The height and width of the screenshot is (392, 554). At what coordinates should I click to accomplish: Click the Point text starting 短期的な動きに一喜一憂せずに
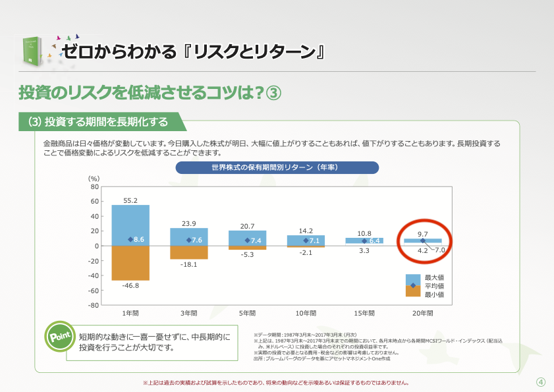tap(154, 342)
